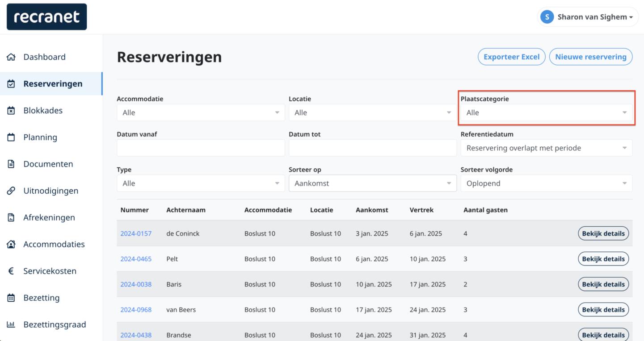The height and width of the screenshot is (341, 644).
Task: Click the Uitnodigingen link icon
Action: pyautogui.click(x=12, y=191)
